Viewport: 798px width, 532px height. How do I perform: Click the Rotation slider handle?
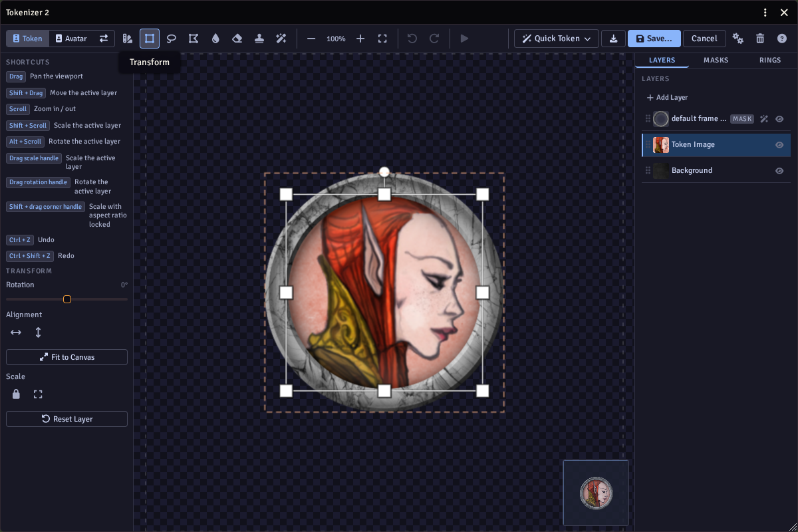[67, 299]
